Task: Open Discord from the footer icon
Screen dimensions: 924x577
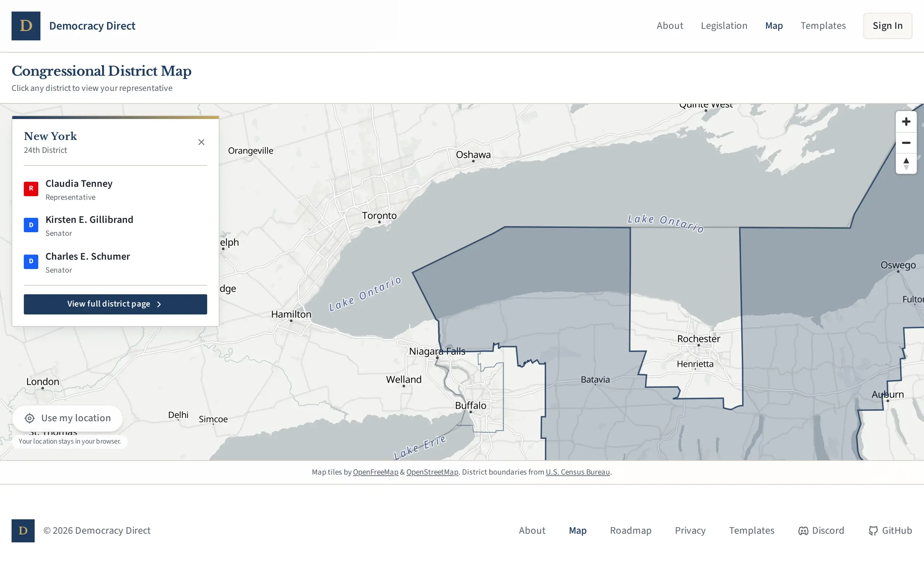Action: (x=803, y=530)
